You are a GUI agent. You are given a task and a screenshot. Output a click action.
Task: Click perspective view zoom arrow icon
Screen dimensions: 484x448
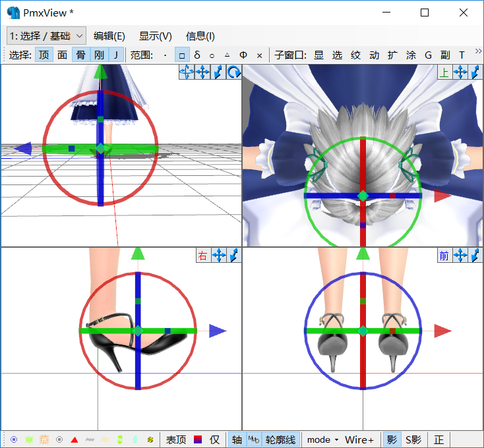[218, 72]
